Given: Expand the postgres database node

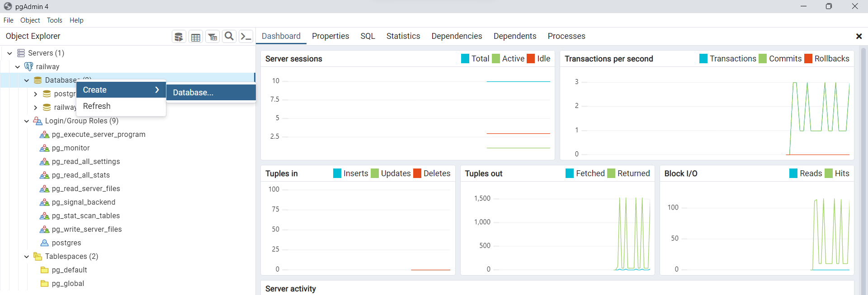Looking at the screenshot, I should (x=35, y=94).
